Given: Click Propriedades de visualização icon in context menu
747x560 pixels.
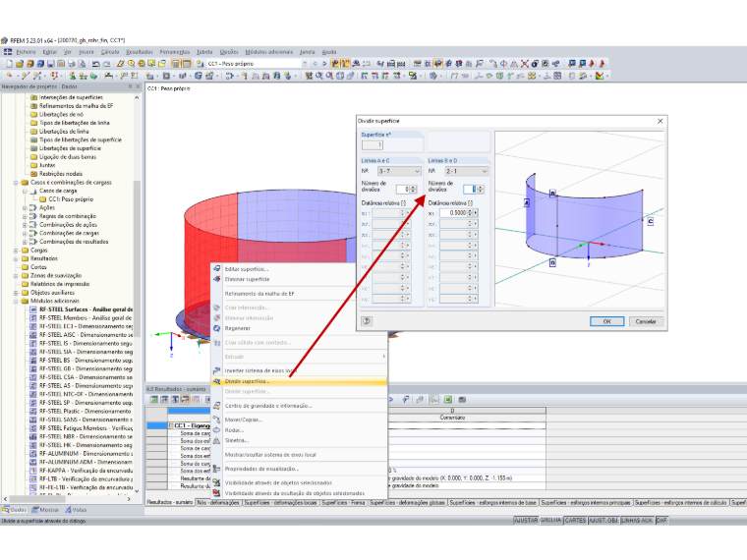Looking at the screenshot, I should 217,469.
